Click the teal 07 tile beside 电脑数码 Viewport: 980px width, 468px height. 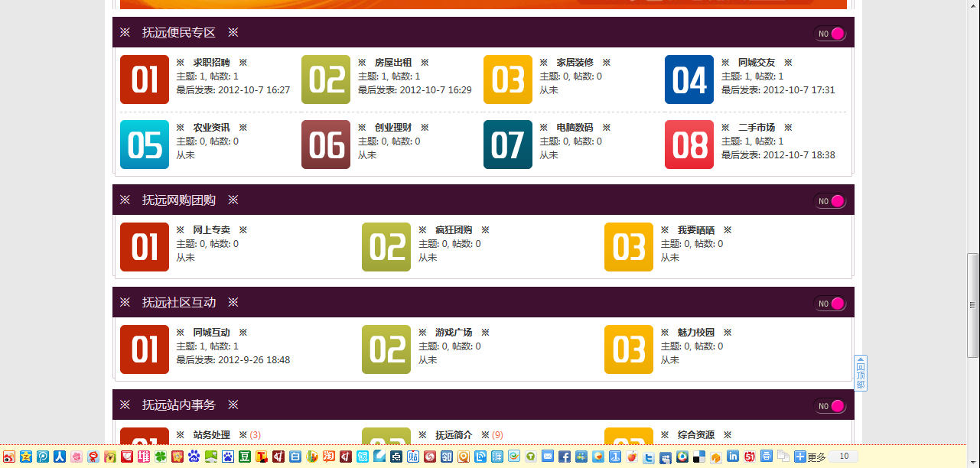[508, 145]
